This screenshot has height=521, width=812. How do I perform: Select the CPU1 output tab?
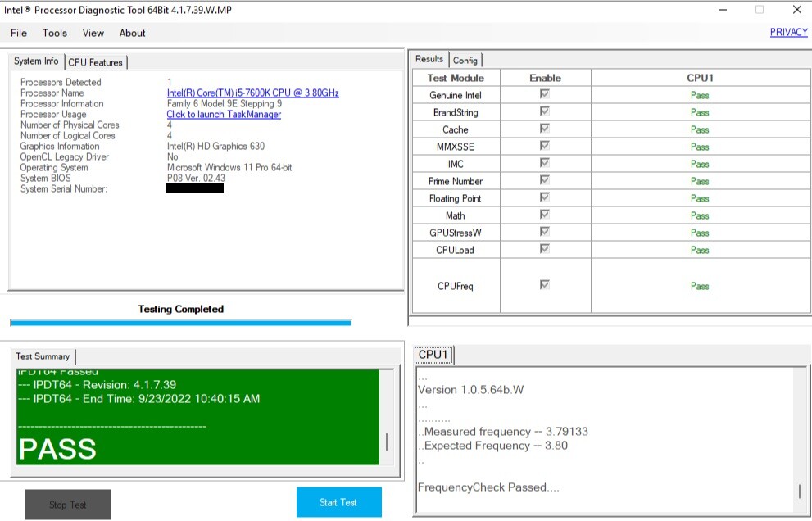[433, 355]
